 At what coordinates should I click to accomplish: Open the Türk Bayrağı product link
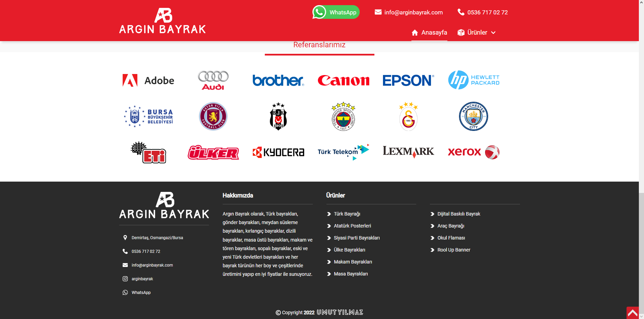tap(347, 214)
